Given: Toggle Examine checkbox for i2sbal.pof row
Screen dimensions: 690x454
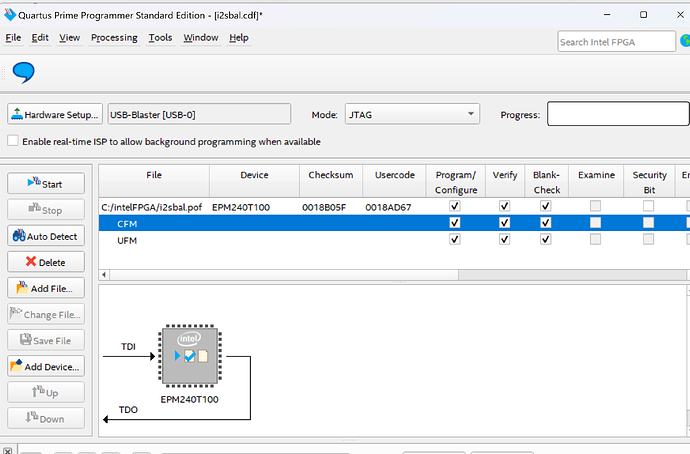Looking at the screenshot, I should (x=595, y=206).
